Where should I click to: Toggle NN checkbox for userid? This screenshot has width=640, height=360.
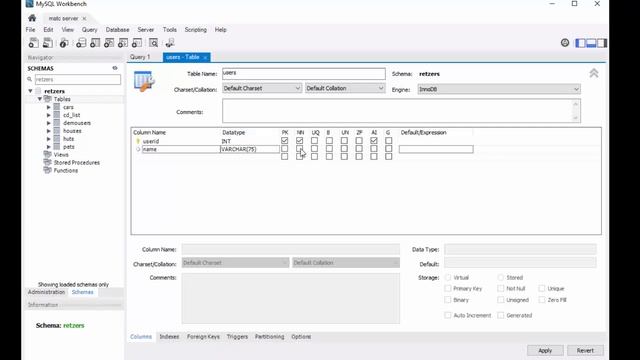click(300, 140)
